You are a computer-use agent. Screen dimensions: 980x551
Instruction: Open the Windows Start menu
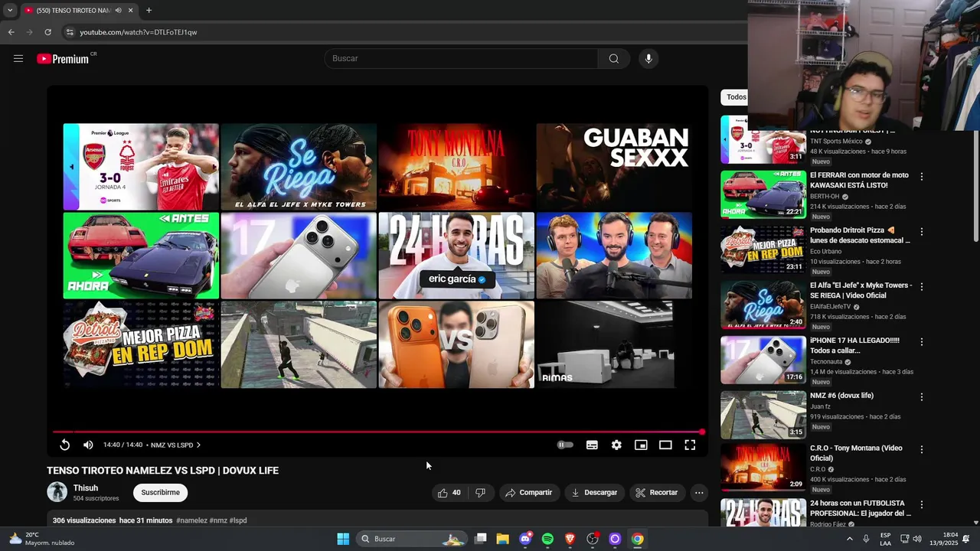(x=343, y=539)
